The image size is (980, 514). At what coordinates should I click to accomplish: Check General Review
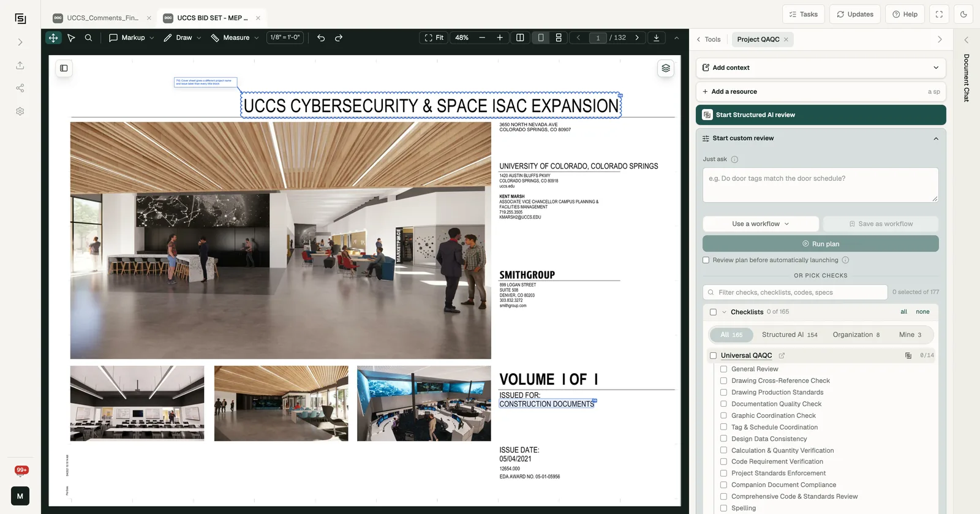click(x=723, y=369)
